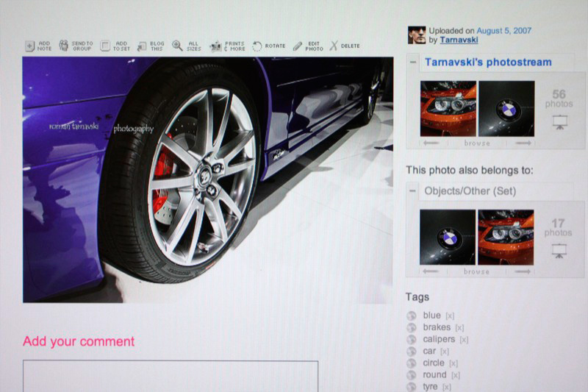The height and width of the screenshot is (392, 588).
Task: Remove the circle tag with [x]
Action: [453, 364]
